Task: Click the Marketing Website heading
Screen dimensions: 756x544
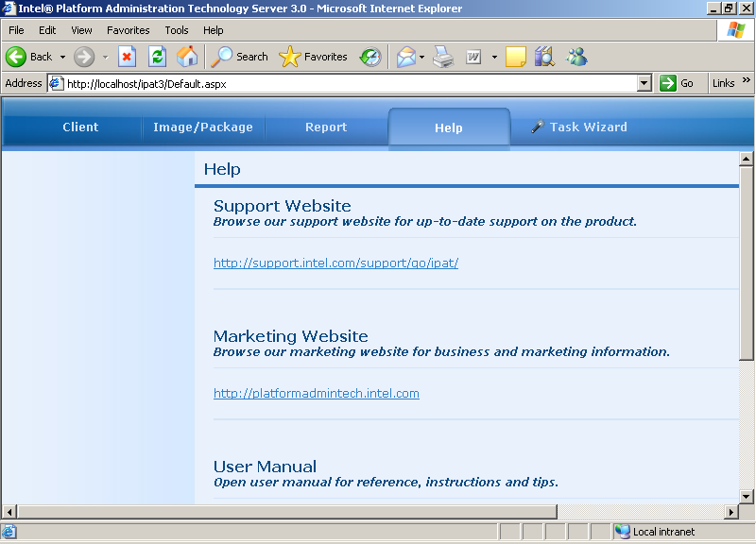Action: coord(291,336)
